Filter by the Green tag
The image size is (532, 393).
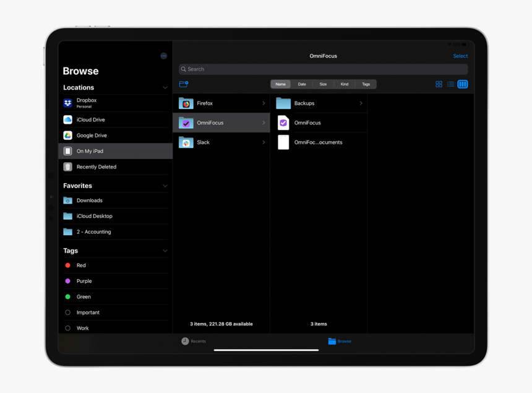115,296
